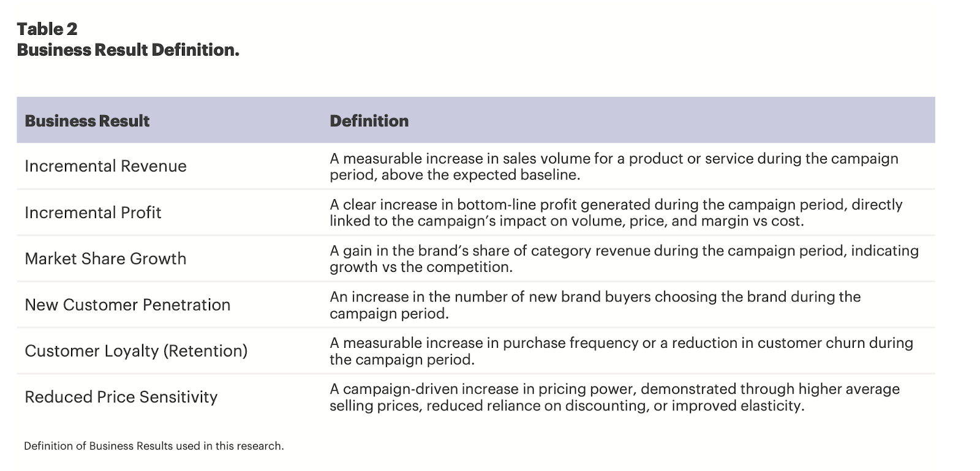The image size is (980, 471).
Task: Click "A measurable increase in purchase frequency" line
Action: tap(621, 342)
